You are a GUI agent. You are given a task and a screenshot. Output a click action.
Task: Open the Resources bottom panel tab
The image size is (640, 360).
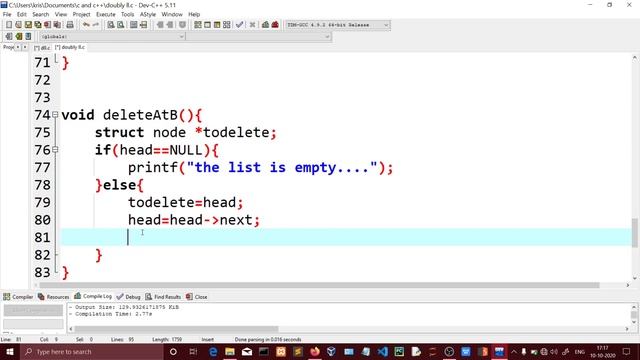[53, 297]
